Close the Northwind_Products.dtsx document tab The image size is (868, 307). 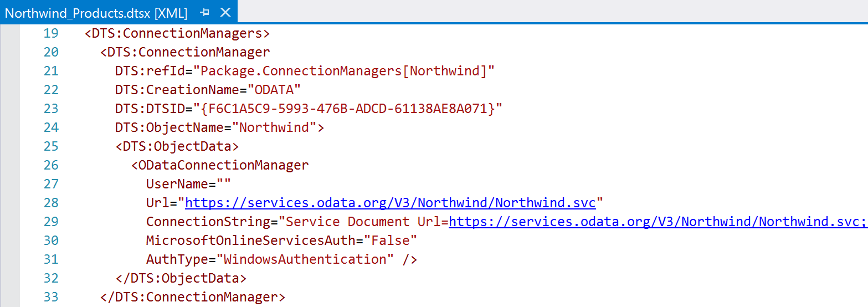coord(225,12)
